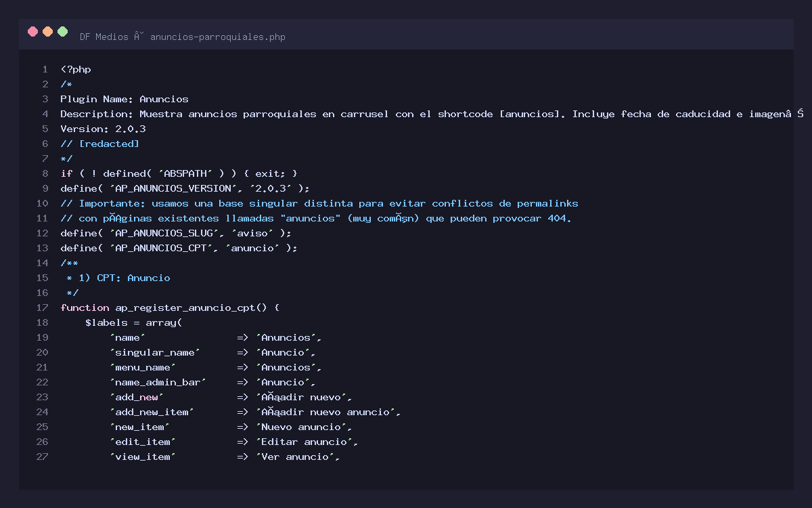The width and height of the screenshot is (812, 508).
Task: Click the 'Version: 2.0.3' header line
Action: pyautogui.click(x=103, y=129)
